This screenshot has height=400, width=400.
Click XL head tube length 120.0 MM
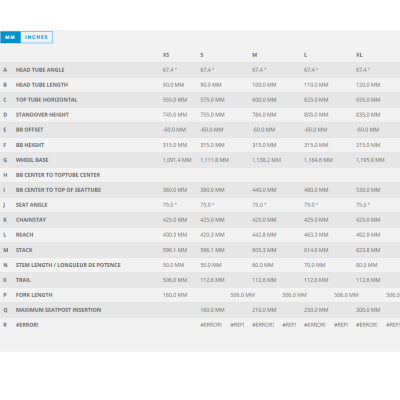[x=368, y=85]
